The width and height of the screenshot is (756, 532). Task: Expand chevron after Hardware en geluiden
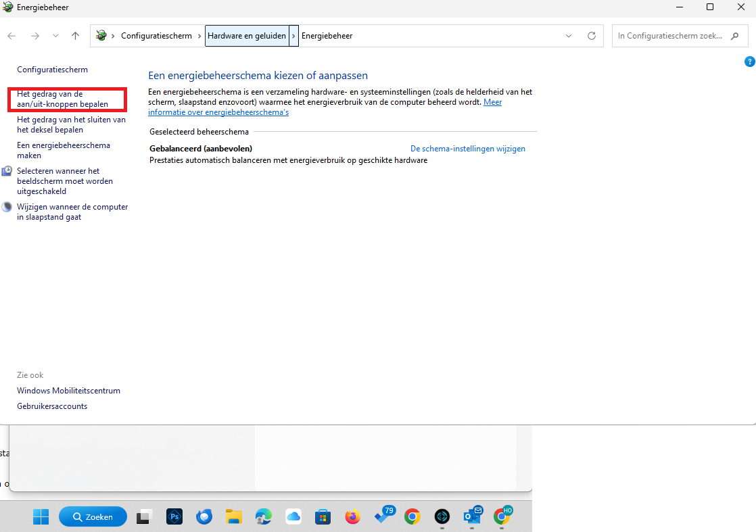click(x=293, y=36)
